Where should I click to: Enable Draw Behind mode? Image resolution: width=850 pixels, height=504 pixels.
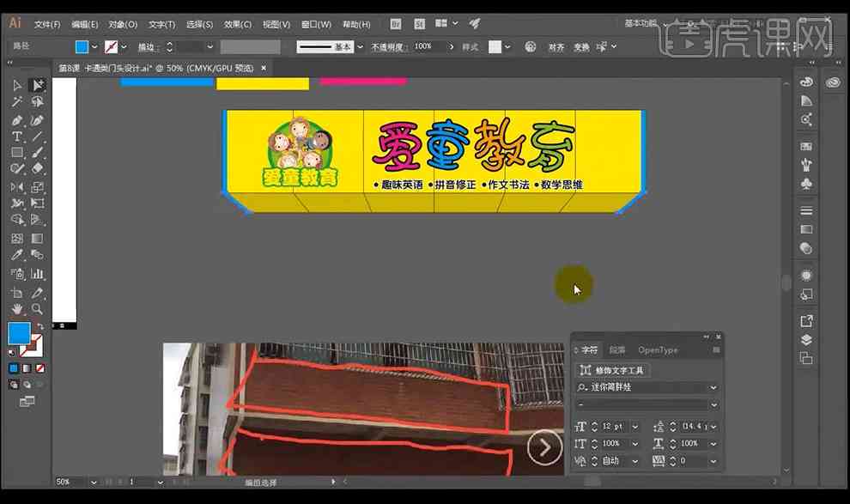tap(27, 385)
